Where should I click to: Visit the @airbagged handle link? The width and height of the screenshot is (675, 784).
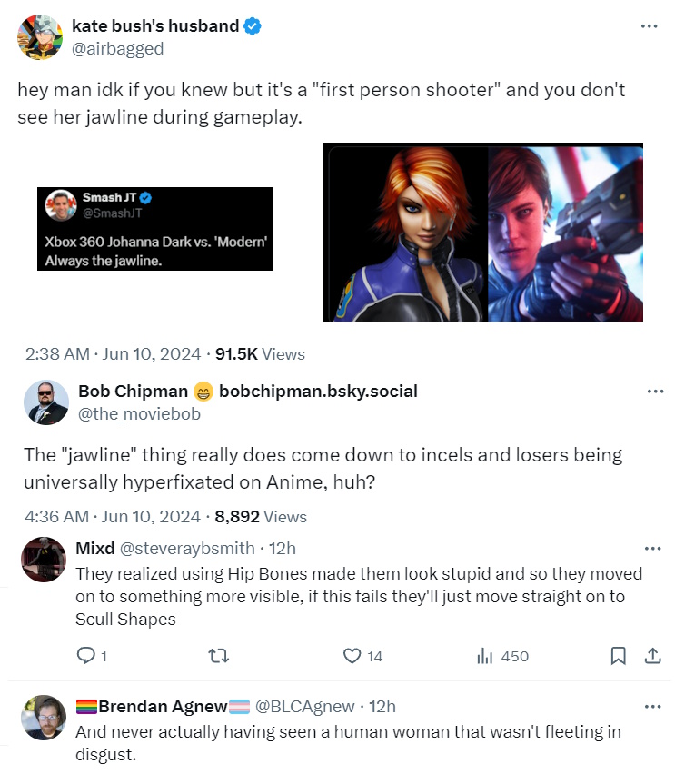coord(118,49)
